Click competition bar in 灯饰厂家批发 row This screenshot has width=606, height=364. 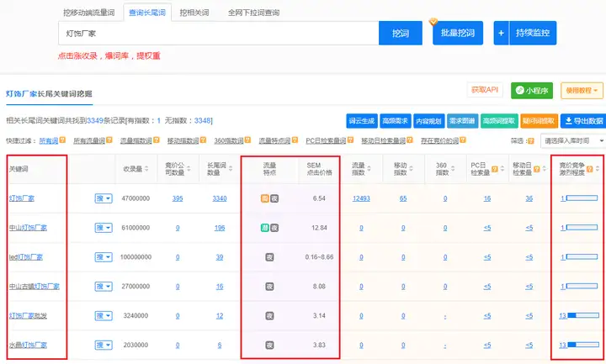(x=582, y=316)
